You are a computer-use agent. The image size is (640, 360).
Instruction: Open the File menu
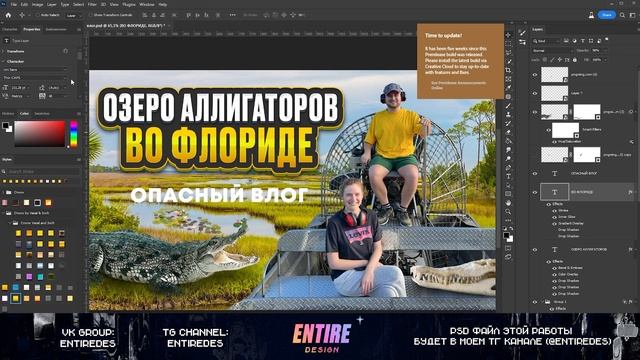click(x=13, y=4)
